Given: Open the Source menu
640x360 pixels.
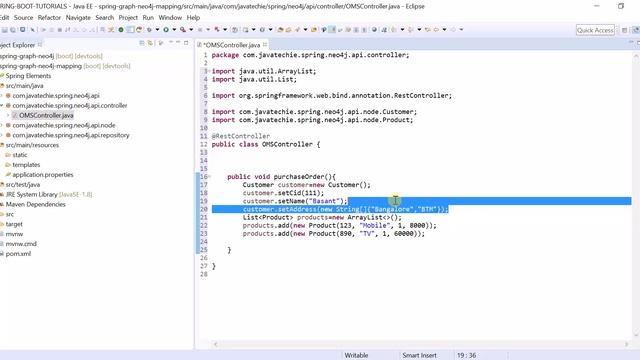Looking at the screenshot, I should point(23,18).
